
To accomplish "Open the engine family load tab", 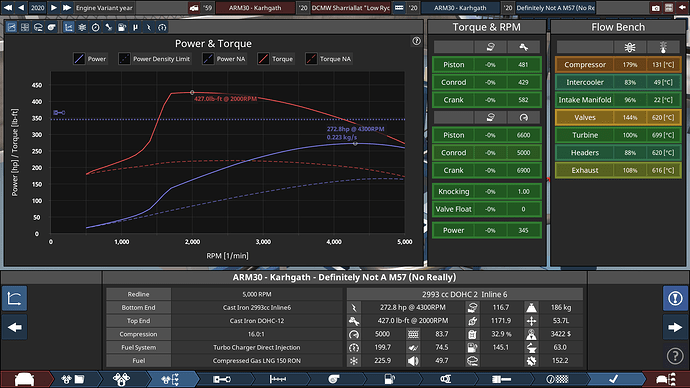I will click(x=73, y=379).
